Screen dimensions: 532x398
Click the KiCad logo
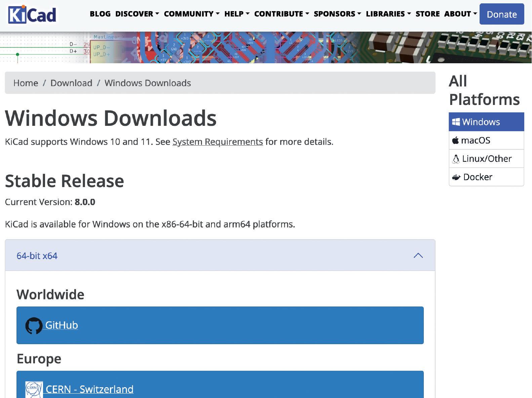[32, 14]
